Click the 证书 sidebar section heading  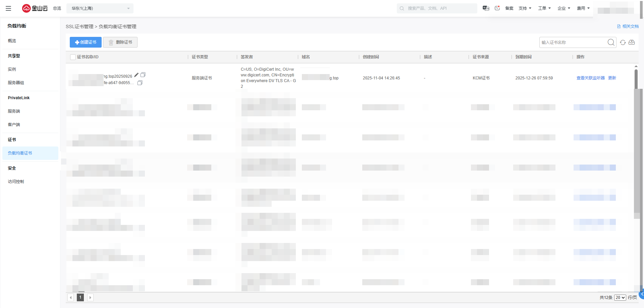pos(12,140)
